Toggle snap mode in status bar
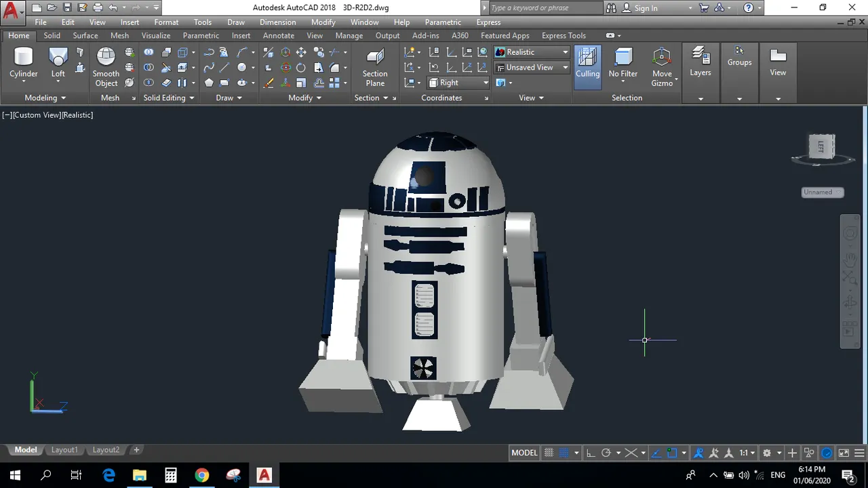This screenshot has width=868, height=488. pos(564,453)
